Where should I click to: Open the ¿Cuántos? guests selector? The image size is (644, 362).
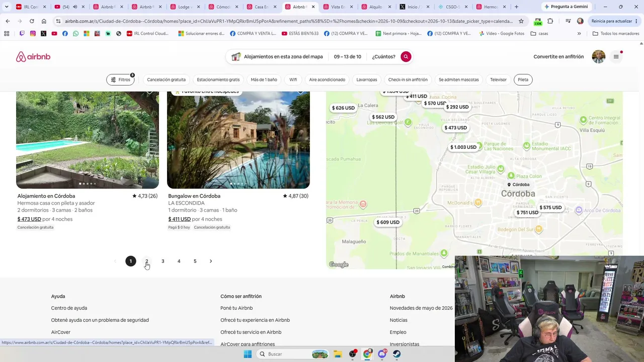[x=384, y=57]
